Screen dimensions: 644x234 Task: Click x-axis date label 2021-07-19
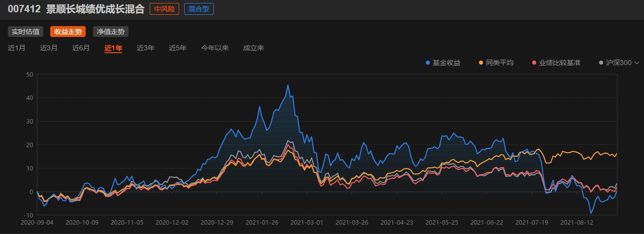coord(531,222)
